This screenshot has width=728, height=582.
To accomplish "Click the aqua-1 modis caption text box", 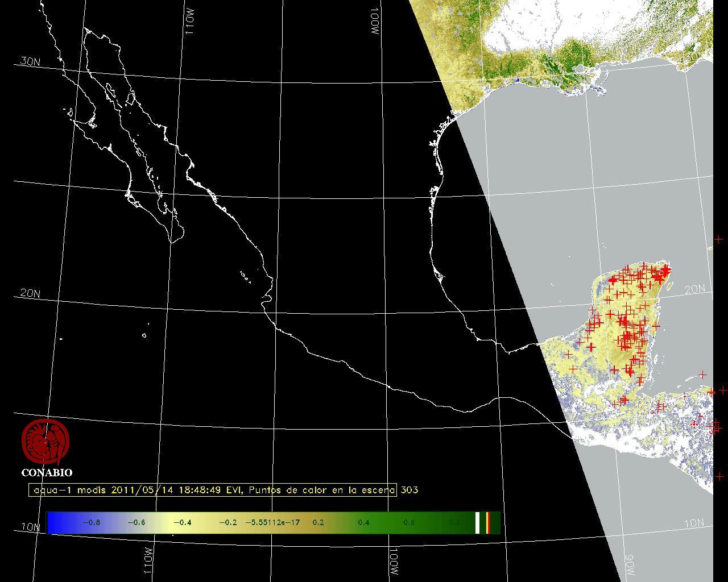I will coord(213,490).
